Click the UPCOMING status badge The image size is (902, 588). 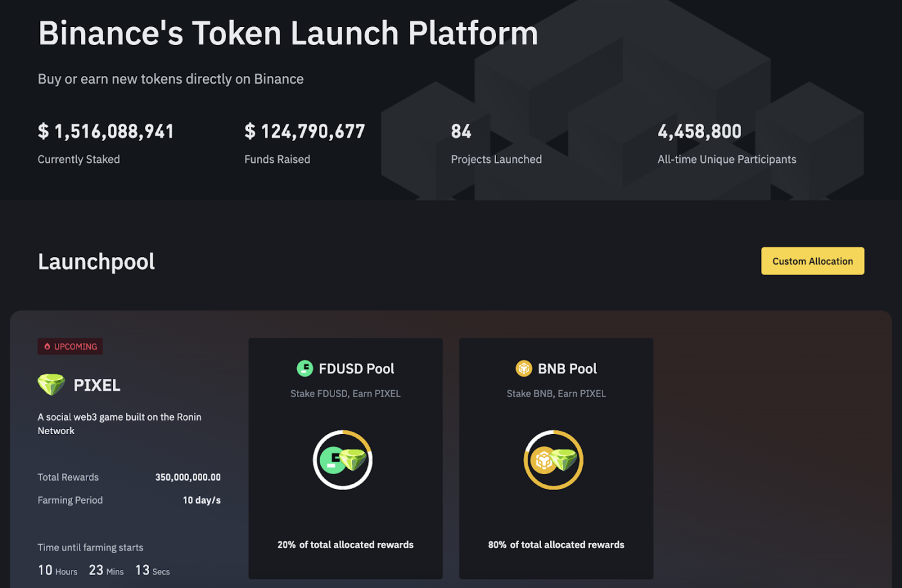point(70,346)
